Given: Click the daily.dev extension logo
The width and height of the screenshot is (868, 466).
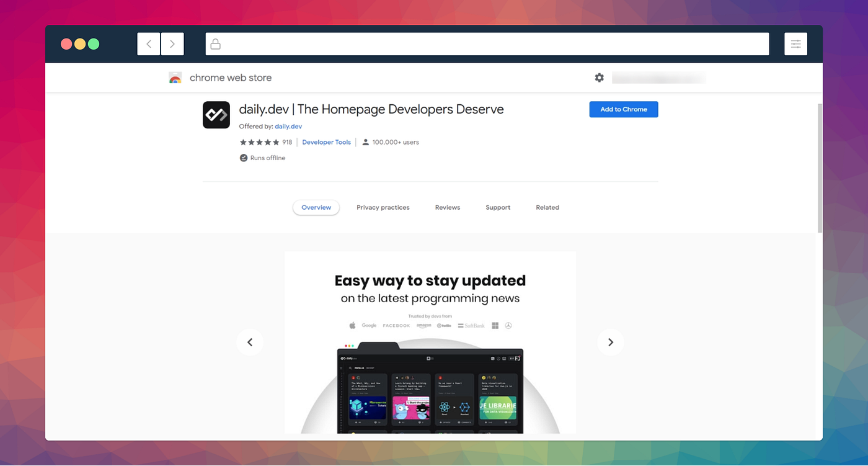Looking at the screenshot, I should 216,115.
